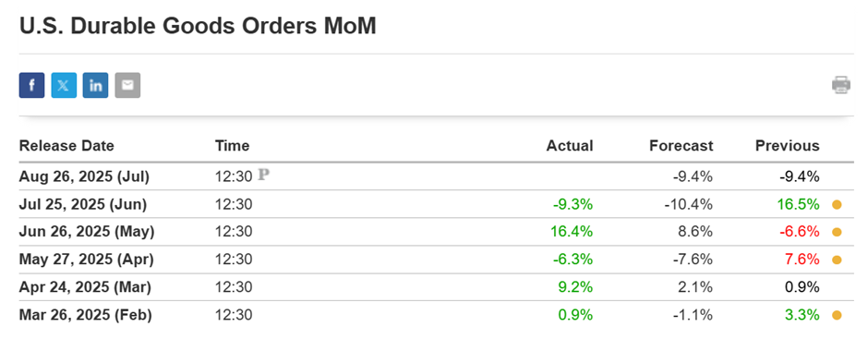Viewport: 868px width, 339px height.
Task: Click the orange dot beside -6.6% previous
Action: [837, 233]
